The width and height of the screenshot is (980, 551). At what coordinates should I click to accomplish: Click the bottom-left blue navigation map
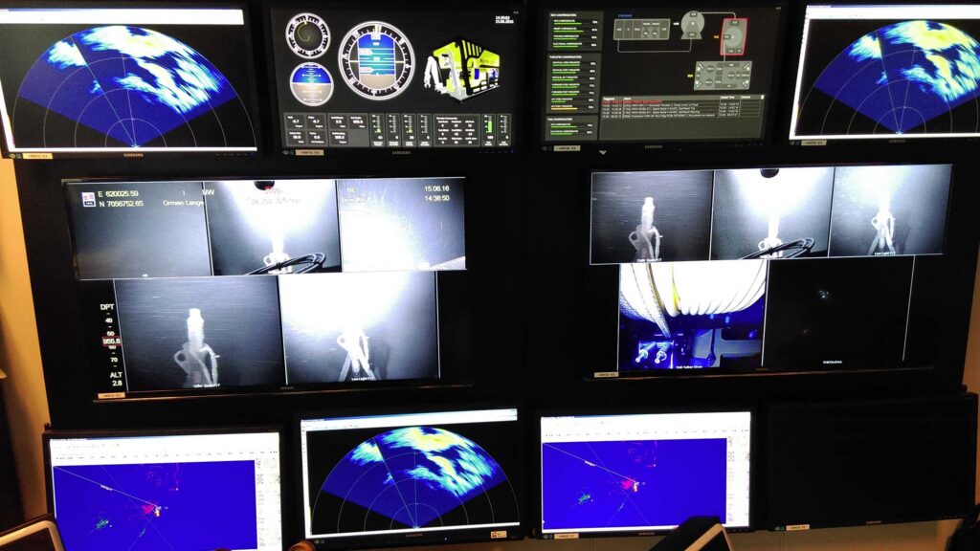tap(154, 505)
